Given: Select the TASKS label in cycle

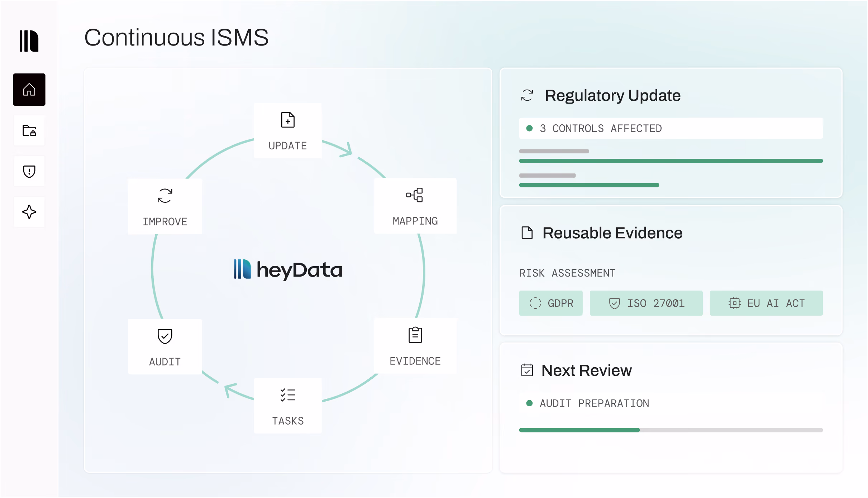Looking at the screenshot, I should pos(288,421).
